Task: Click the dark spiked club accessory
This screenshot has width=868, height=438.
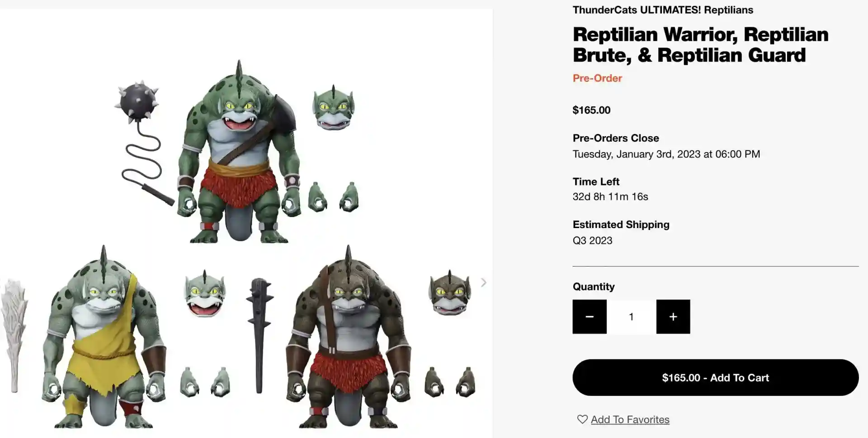Action: [x=259, y=335]
